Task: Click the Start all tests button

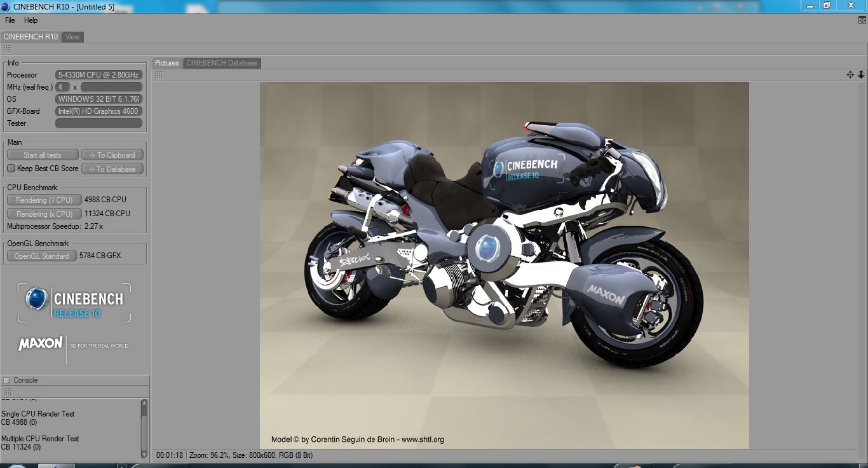Action: (x=43, y=155)
